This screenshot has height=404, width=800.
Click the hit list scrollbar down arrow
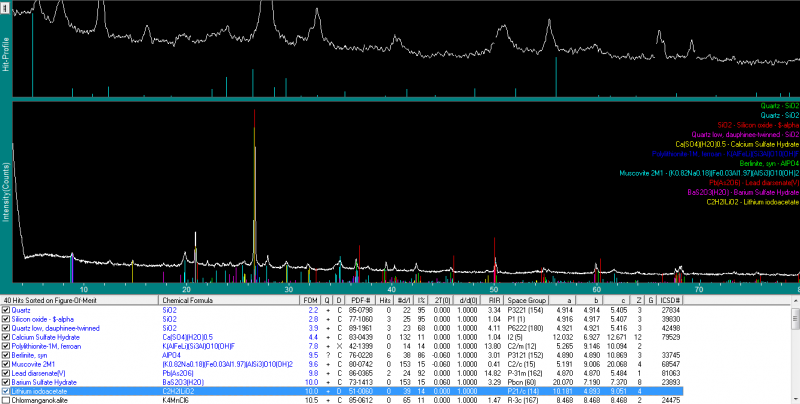pos(795,401)
